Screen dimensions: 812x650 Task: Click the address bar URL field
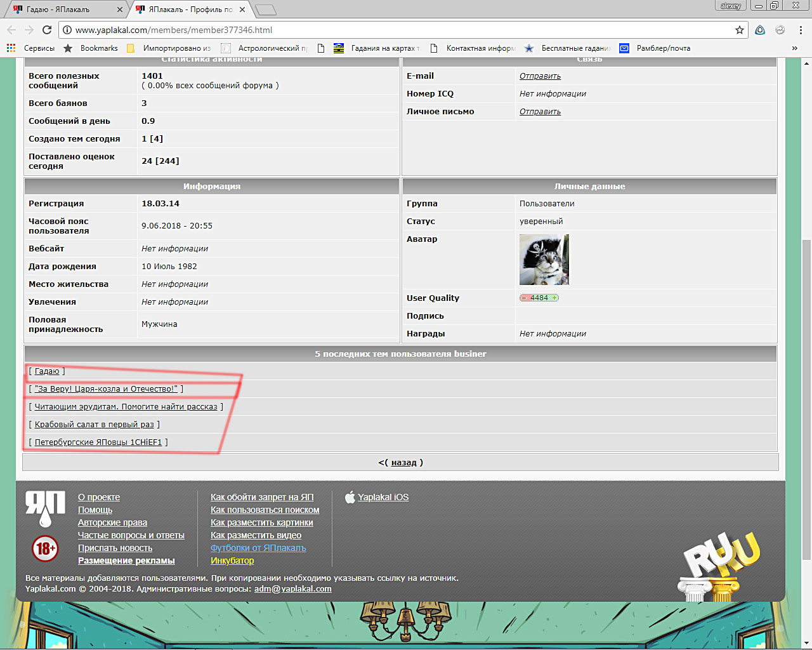point(400,30)
